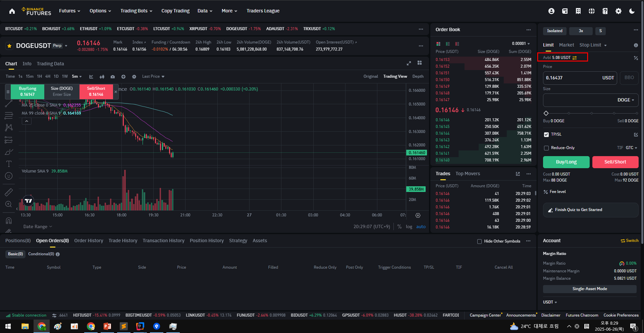This screenshot has width=644, height=333.
Task: Click the Price input field
Action: [580, 78]
